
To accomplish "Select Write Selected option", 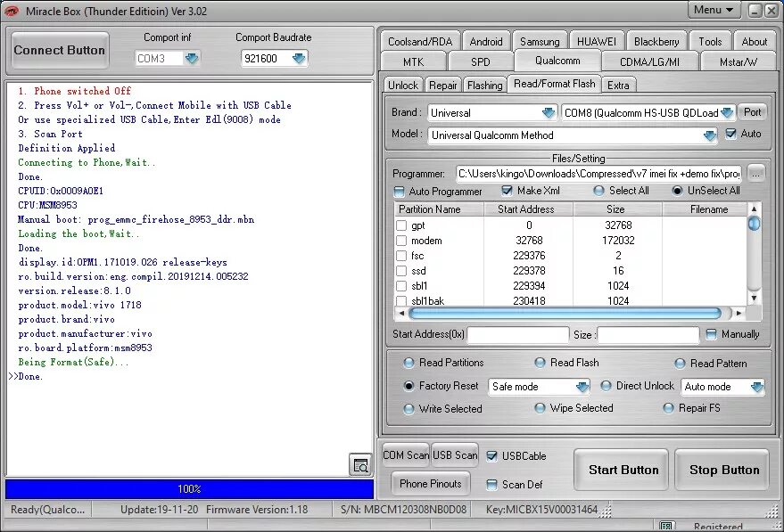I will click(x=409, y=409).
